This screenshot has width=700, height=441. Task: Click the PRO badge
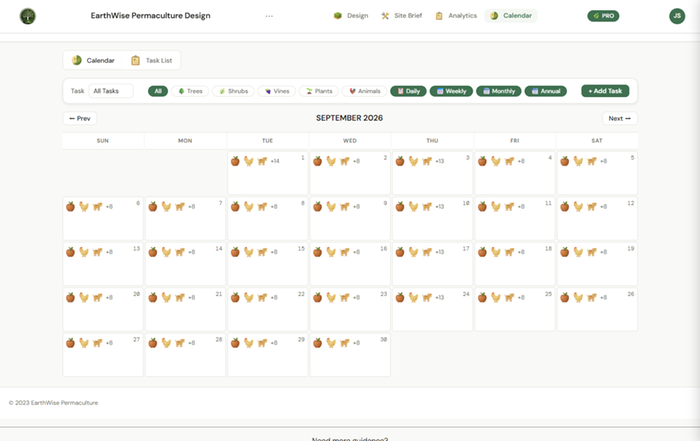tap(603, 16)
